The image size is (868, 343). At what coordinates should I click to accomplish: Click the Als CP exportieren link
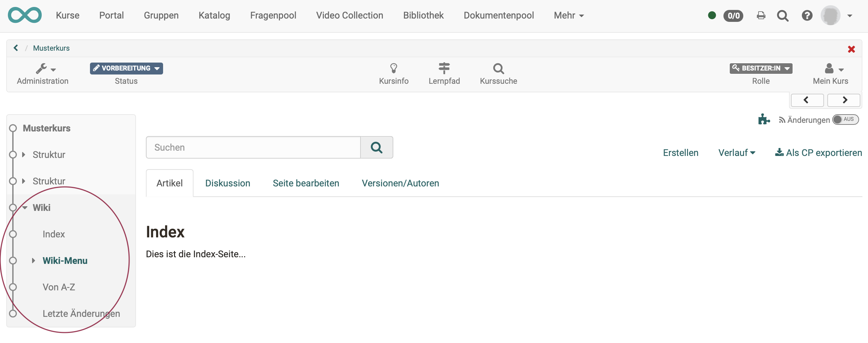coord(818,152)
